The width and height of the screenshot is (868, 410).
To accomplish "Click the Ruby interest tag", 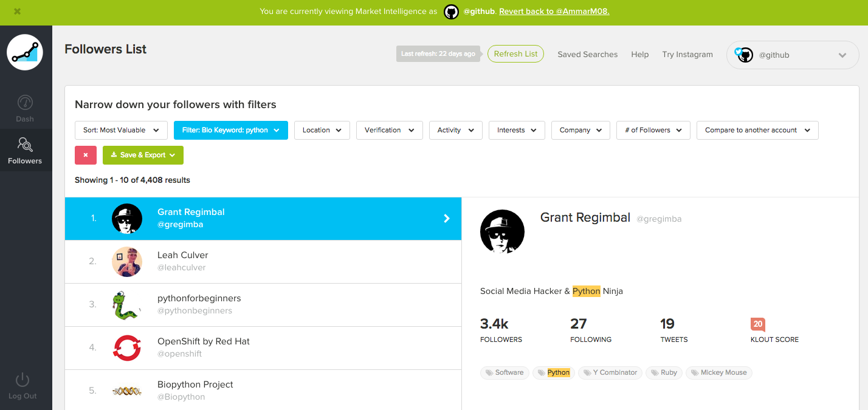I will point(664,372).
